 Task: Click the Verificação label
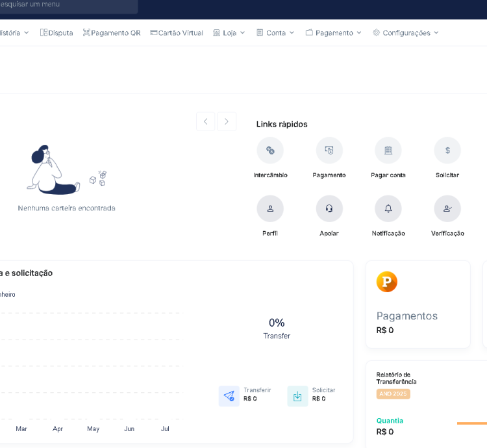click(447, 234)
